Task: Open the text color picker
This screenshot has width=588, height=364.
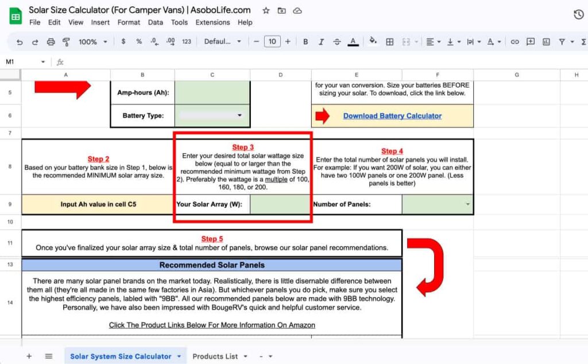Action: pyautogui.click(x=353, y=41)
